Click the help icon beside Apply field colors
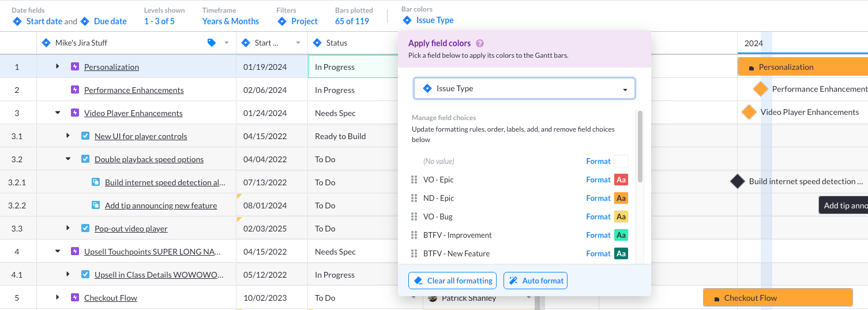 [480, 43]
